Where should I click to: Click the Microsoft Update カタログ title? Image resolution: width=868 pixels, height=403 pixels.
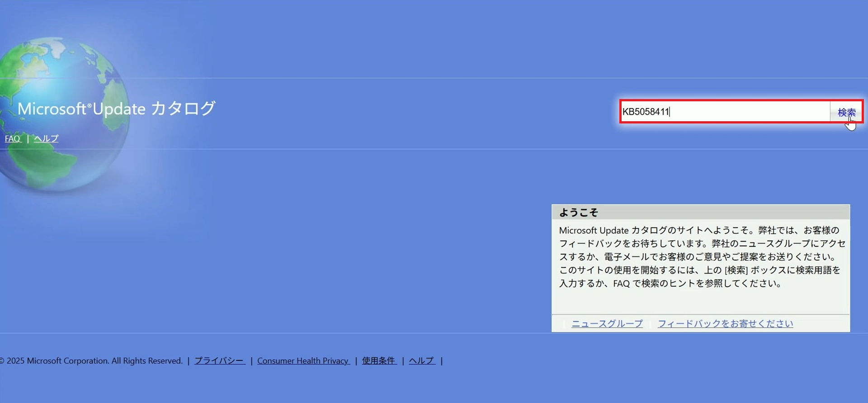[116, 109]
